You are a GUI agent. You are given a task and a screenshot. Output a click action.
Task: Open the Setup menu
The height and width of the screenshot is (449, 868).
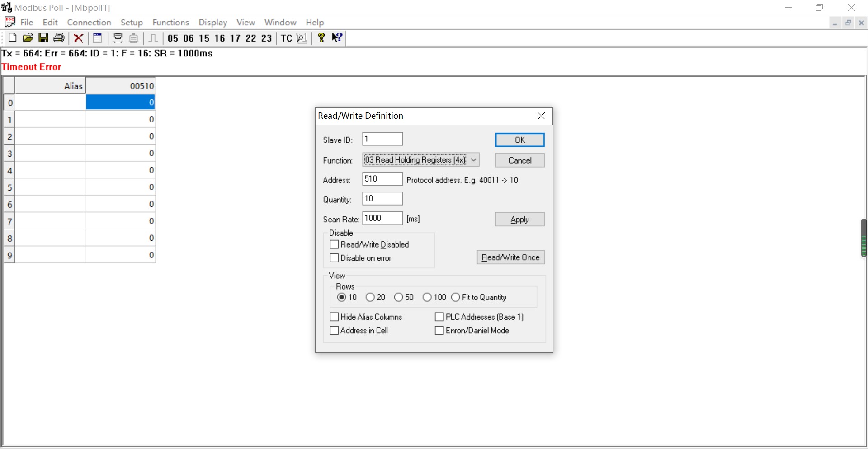click(x=132, y=22)
